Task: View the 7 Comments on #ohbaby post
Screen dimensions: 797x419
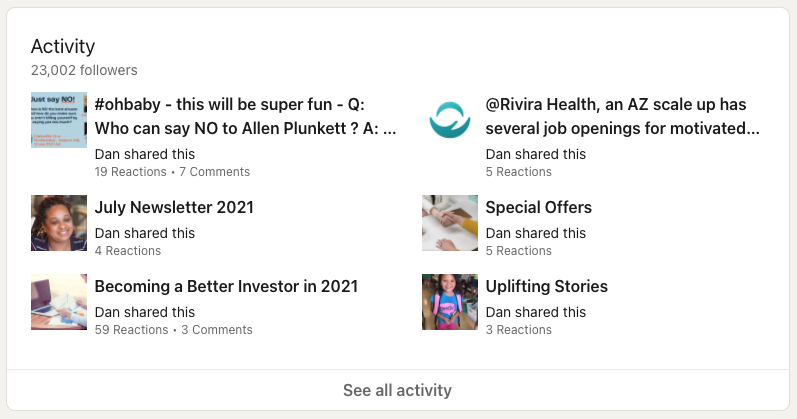Action: tap(214, 172)
